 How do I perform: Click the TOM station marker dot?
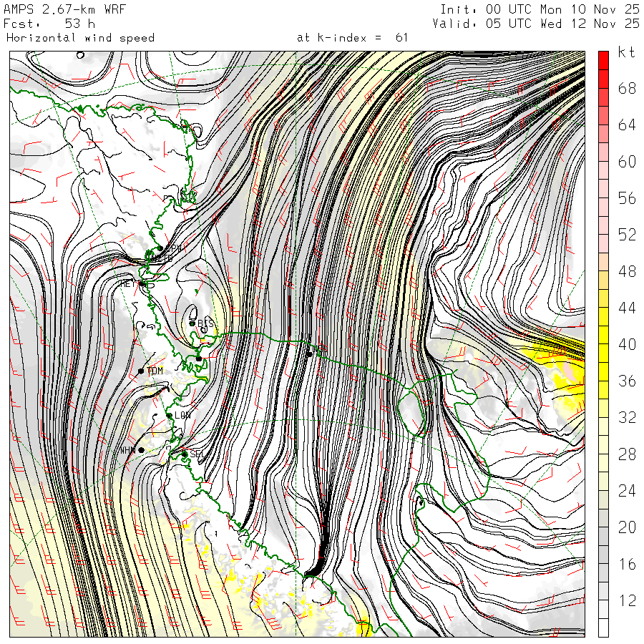[x=141, y=371]
